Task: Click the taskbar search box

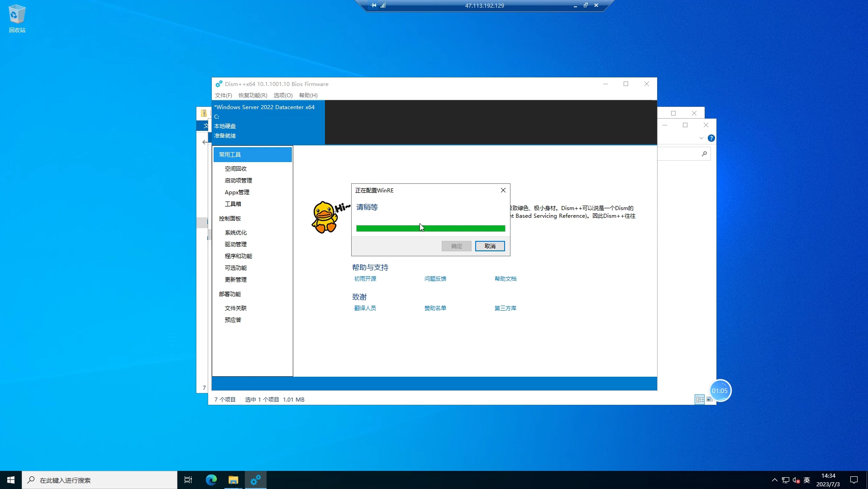Action: 100,480
